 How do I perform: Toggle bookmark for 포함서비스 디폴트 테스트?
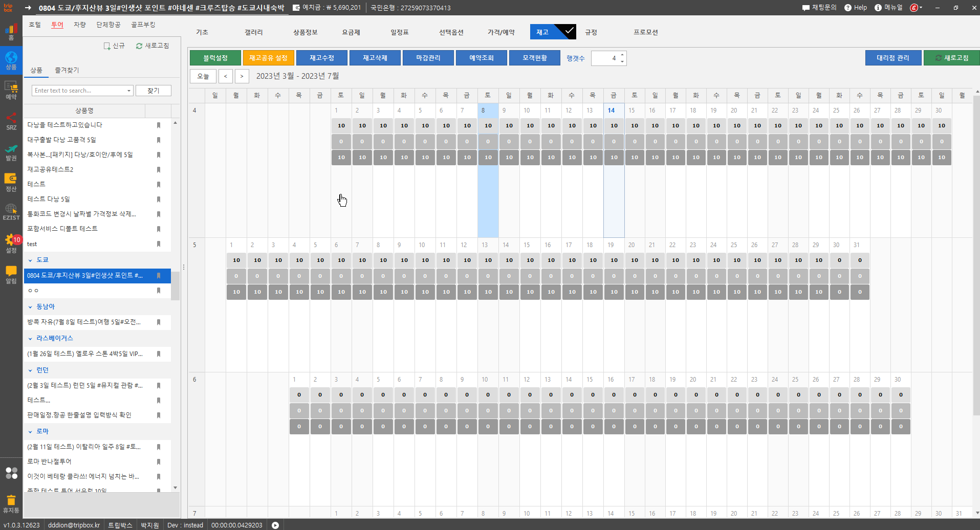tap(159, 229)
